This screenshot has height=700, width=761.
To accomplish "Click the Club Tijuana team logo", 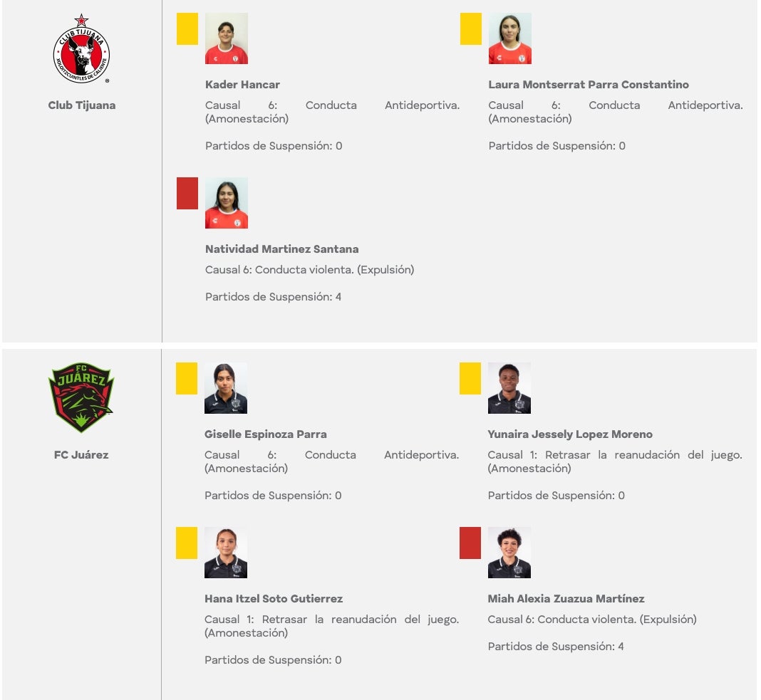I will (x=81, y=50).
